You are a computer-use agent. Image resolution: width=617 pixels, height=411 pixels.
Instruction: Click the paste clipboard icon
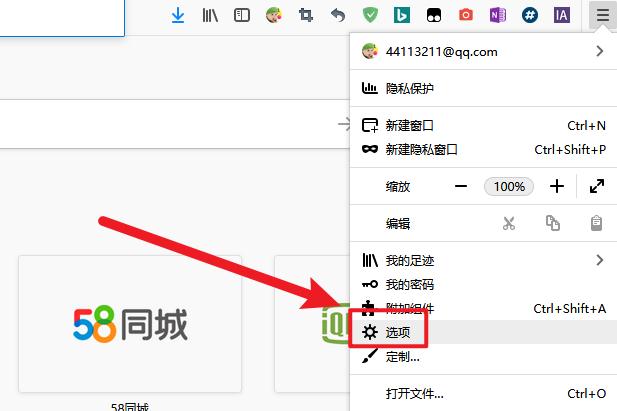[x=597, y=223]
